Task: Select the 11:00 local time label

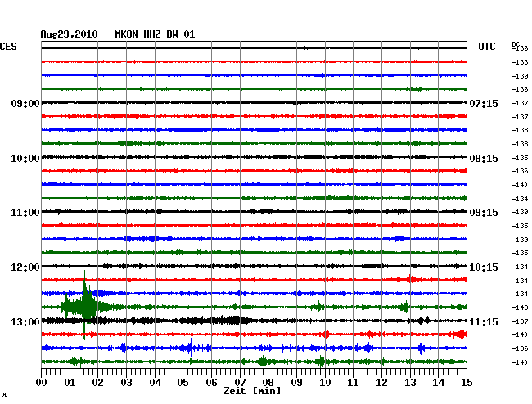Action: [25, 213]
